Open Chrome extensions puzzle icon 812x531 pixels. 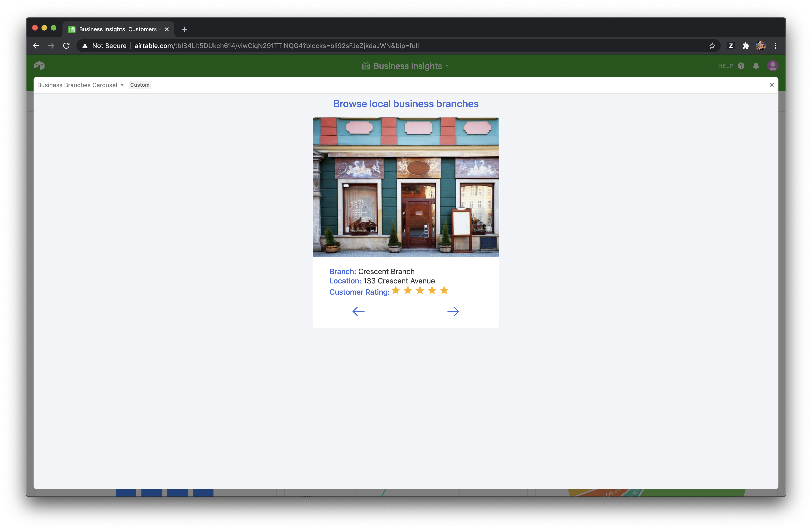click(746, 46)
